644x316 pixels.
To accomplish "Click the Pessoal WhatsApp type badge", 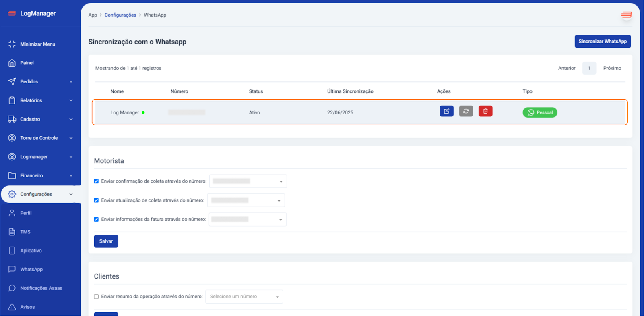I will 540,112.
